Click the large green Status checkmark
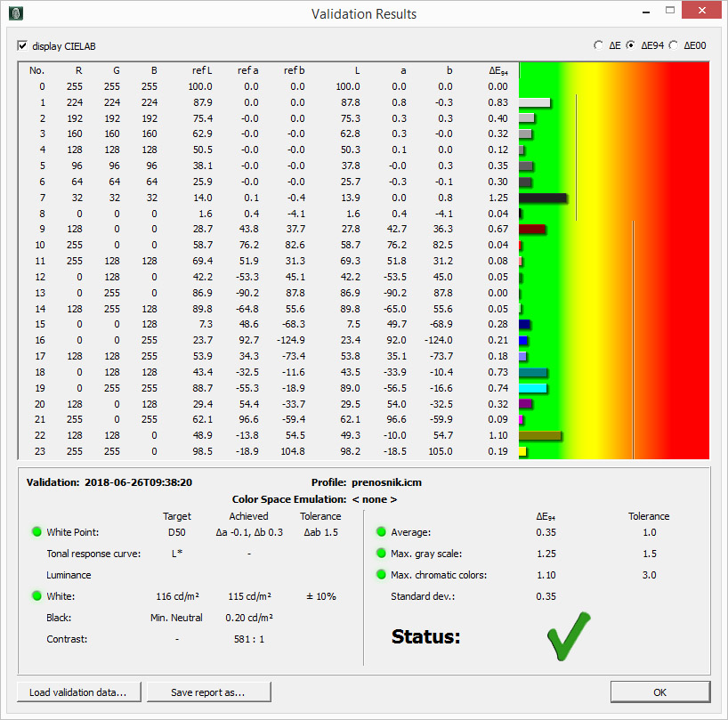The height and width of the screenshot is (720, 728). (x=569, y=635)
